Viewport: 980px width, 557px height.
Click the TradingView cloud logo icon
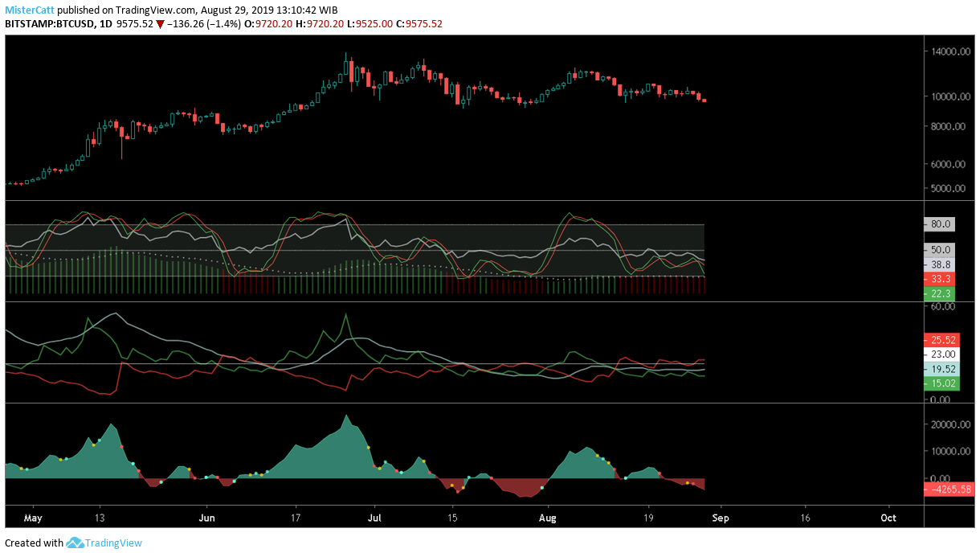point(76,543)
